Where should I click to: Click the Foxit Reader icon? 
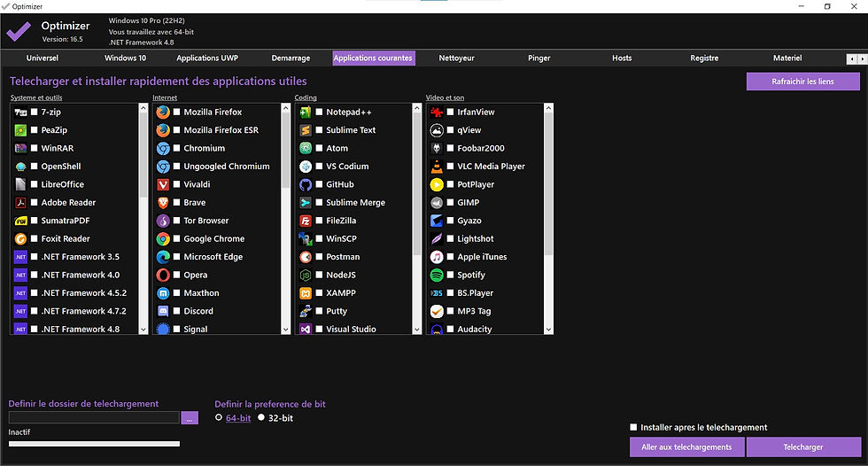click(x=20, y=239)
